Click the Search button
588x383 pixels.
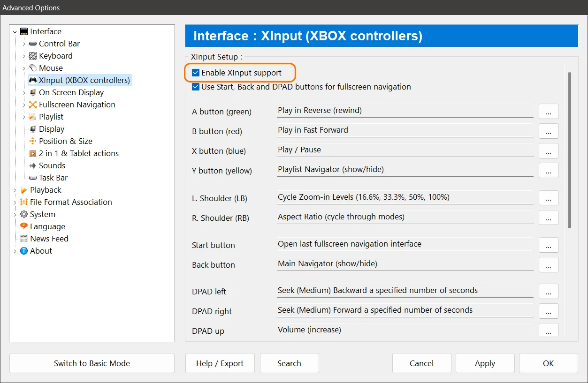289,363
